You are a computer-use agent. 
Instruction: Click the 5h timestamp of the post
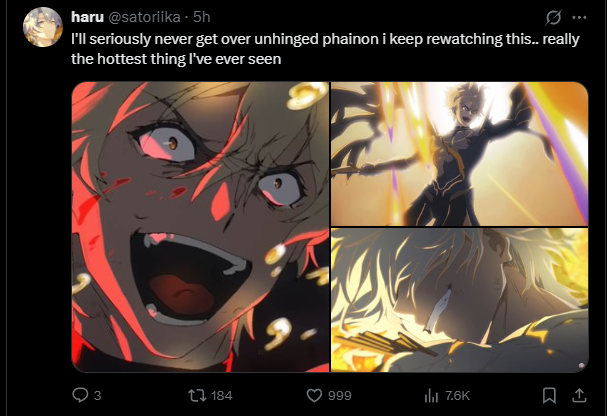[x=201, y=17]
